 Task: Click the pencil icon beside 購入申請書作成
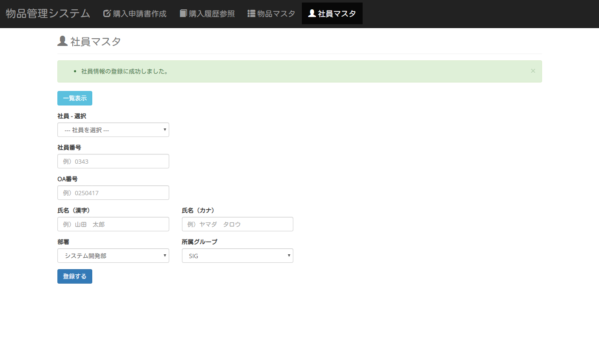[x=107, y=14]
